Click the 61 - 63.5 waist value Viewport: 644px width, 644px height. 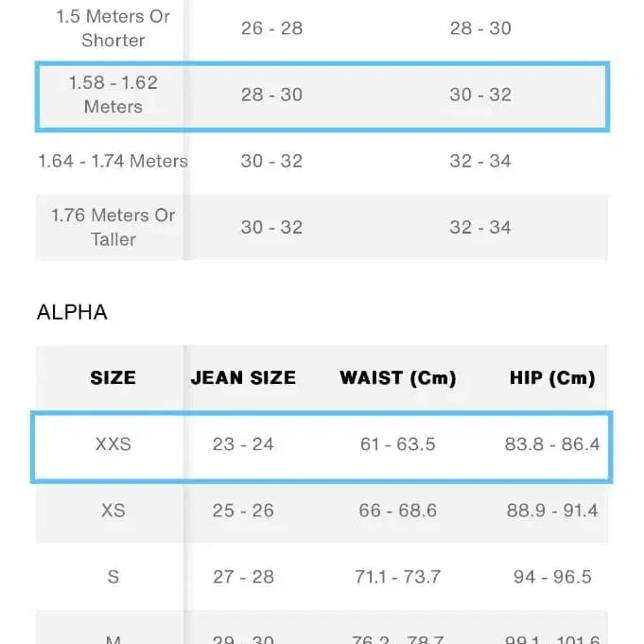[x=397, y=444]
